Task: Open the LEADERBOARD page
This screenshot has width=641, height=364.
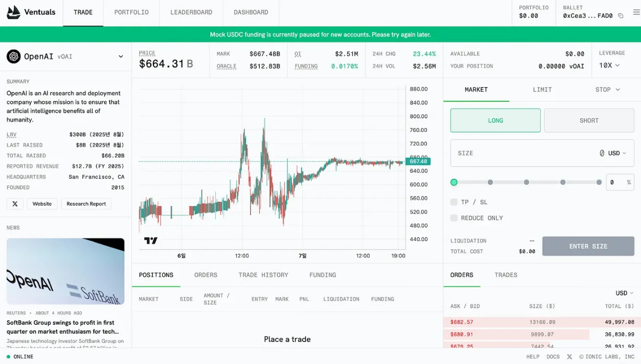Action: pos(191,12)
